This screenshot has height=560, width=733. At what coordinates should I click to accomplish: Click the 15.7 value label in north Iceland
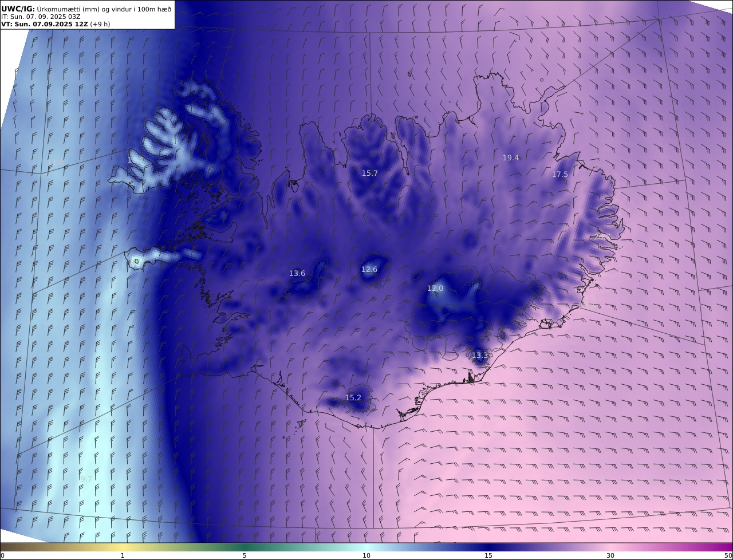tap(370, 173)
